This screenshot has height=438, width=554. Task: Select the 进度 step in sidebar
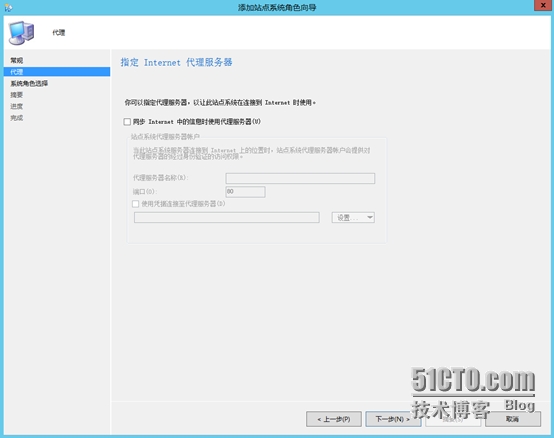pyautogui.click(x=17, y=106)
